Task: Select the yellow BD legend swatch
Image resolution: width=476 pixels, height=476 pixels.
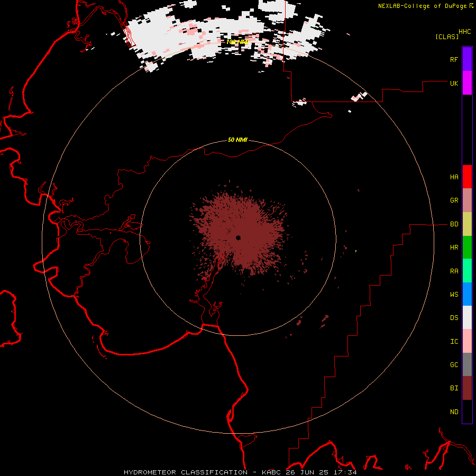Action: click(x=467, y=224)
